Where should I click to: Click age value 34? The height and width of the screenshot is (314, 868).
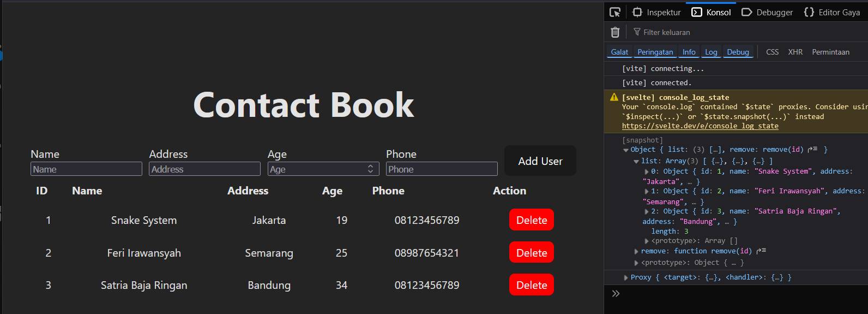pyautogui.click(x=341, y=285)
